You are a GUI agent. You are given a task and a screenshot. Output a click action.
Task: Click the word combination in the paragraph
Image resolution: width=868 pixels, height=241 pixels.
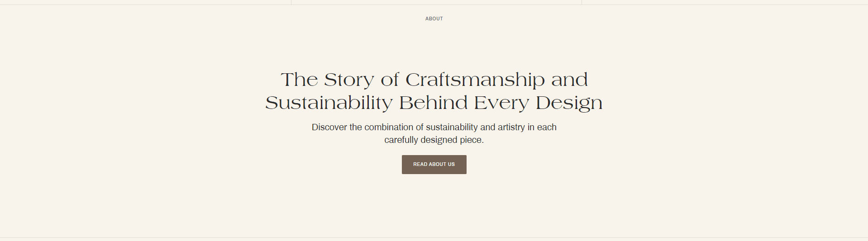[x=389, y=128]
